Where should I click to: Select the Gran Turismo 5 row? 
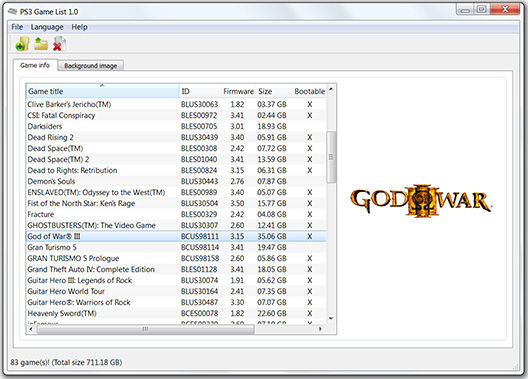[176, 247]
